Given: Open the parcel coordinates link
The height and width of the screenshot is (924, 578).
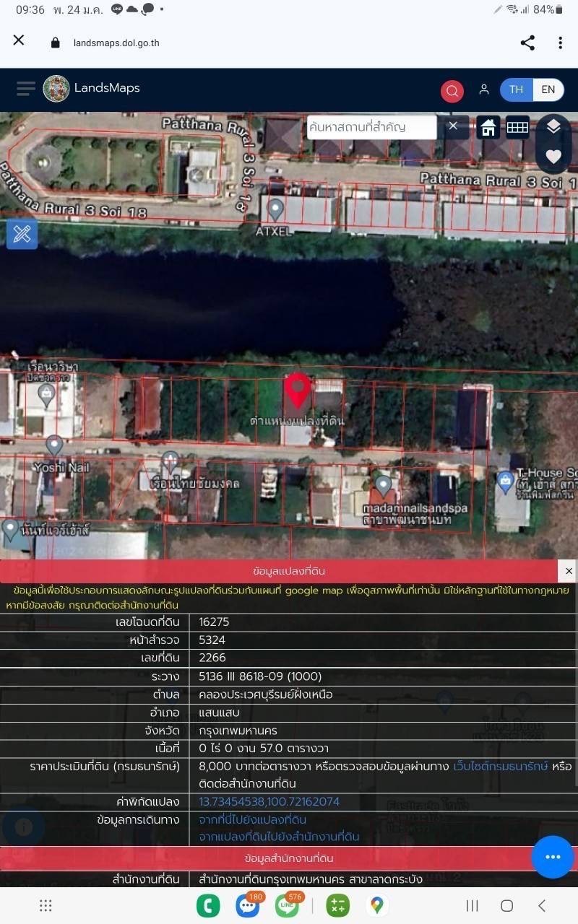Looking at the screenshot, I should click(269, 801).
